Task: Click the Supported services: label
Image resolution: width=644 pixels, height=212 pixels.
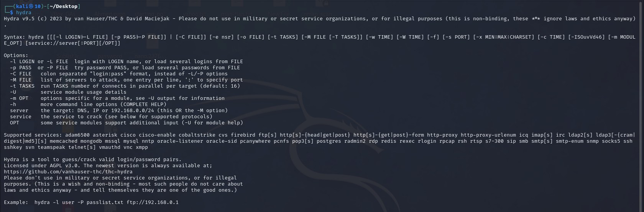Action: [x=31, y=135]
